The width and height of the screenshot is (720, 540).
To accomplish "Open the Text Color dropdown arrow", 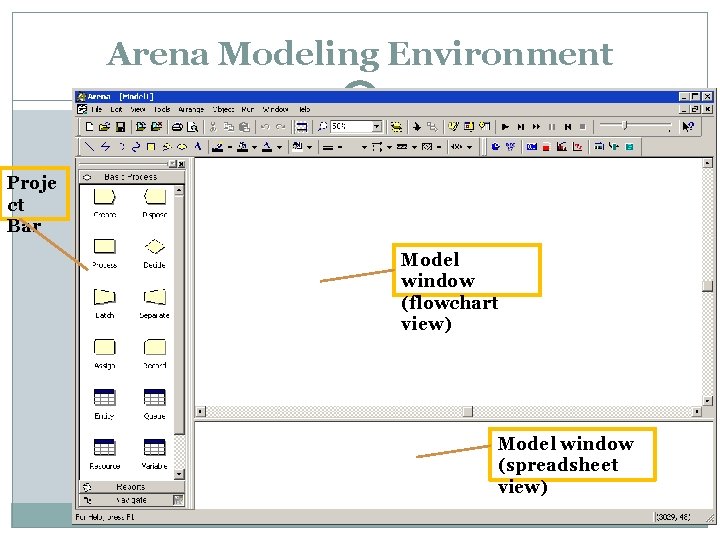I will pyautogui.click(x=279, y=147).
